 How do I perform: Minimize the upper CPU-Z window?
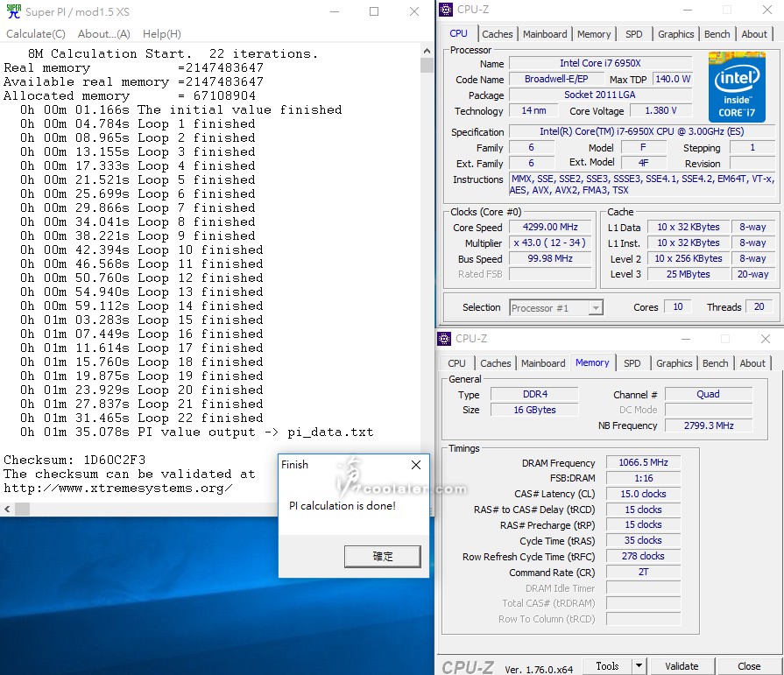point(686,11)
